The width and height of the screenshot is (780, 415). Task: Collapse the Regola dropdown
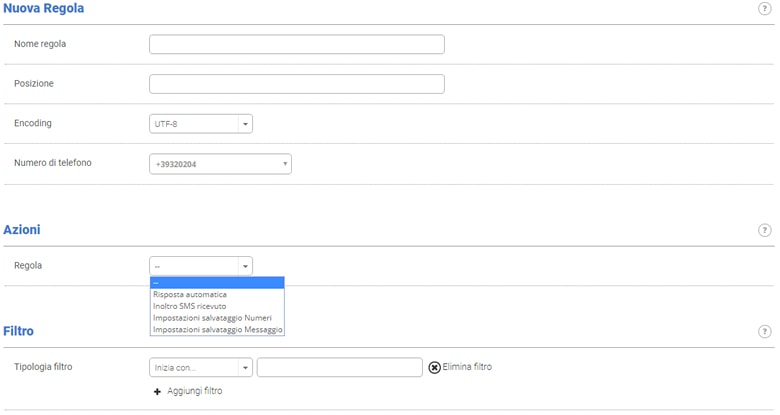201,266
